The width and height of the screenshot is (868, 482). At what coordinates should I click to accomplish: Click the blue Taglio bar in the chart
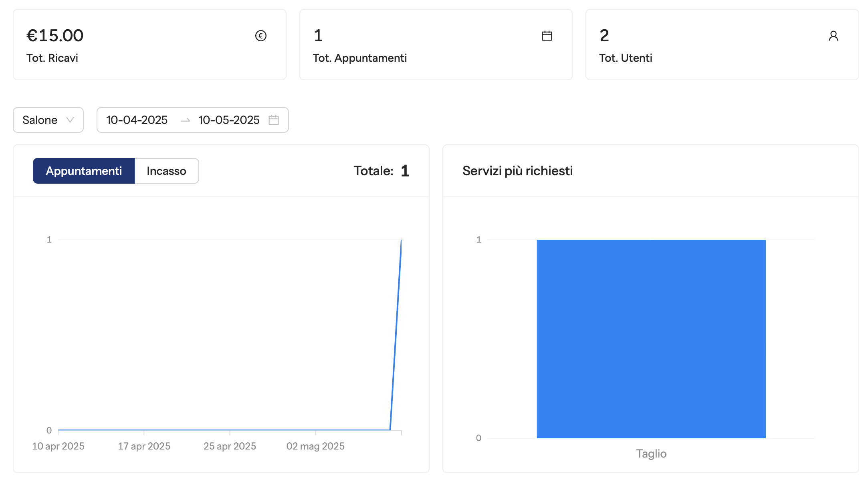pos(651,339)
